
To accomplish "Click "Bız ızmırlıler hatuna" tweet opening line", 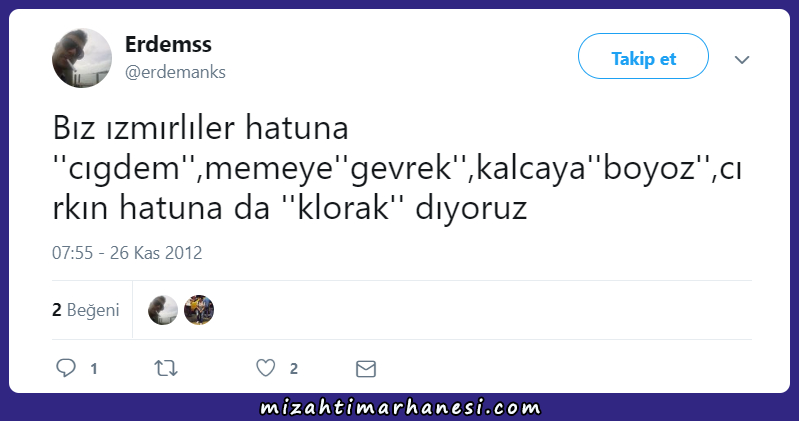I will pos(200,128).
